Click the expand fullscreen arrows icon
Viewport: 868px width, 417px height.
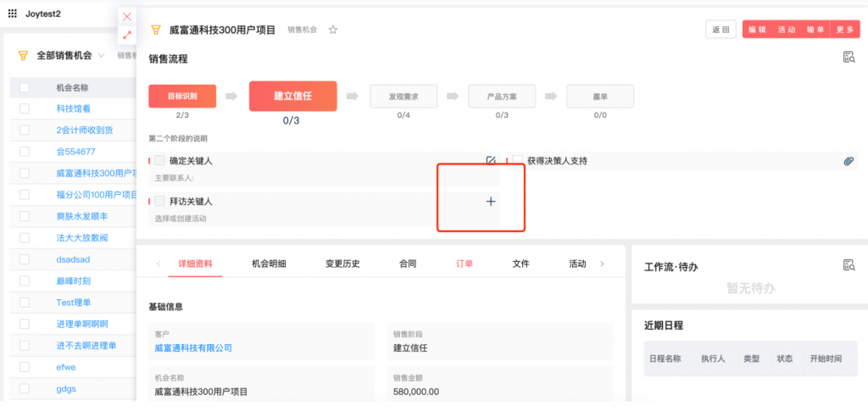(x=127, y=35)
